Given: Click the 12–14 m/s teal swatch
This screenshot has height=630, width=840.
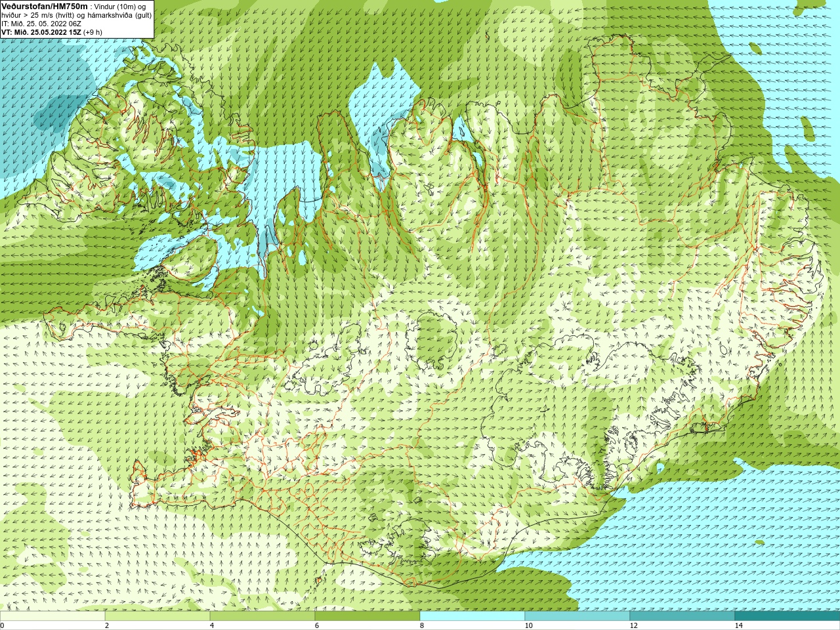Looking at the screenshot, I should pos(682,616).
